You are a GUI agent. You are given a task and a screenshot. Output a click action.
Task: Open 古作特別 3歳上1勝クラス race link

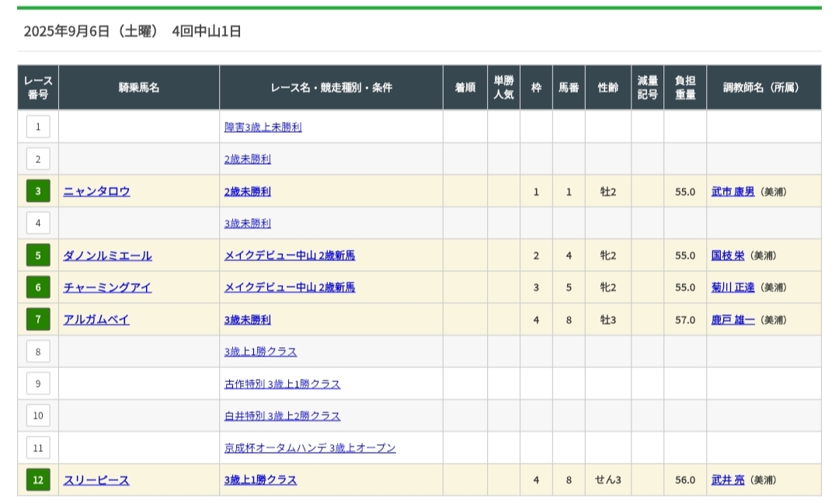pyautogui.click(x=282, y=384)
